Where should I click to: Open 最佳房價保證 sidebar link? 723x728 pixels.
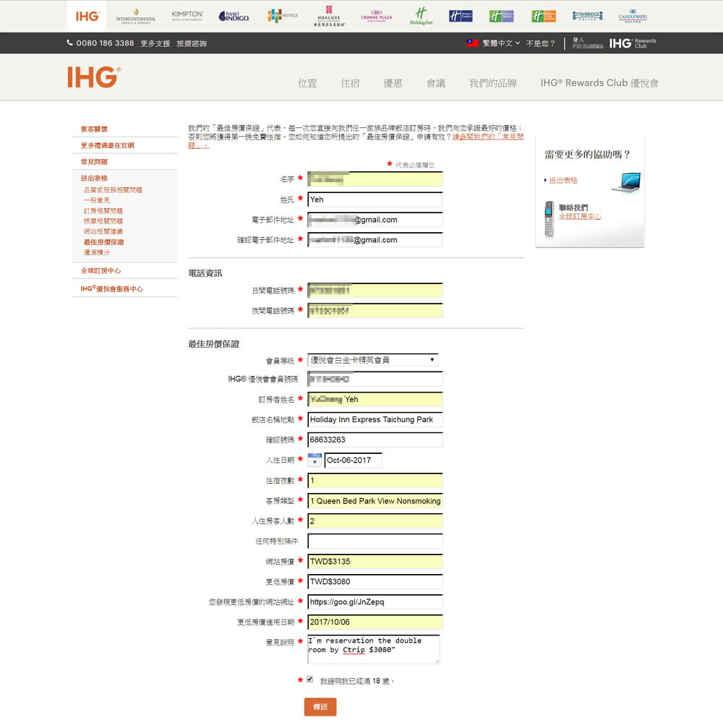click(x=103, y=242)
